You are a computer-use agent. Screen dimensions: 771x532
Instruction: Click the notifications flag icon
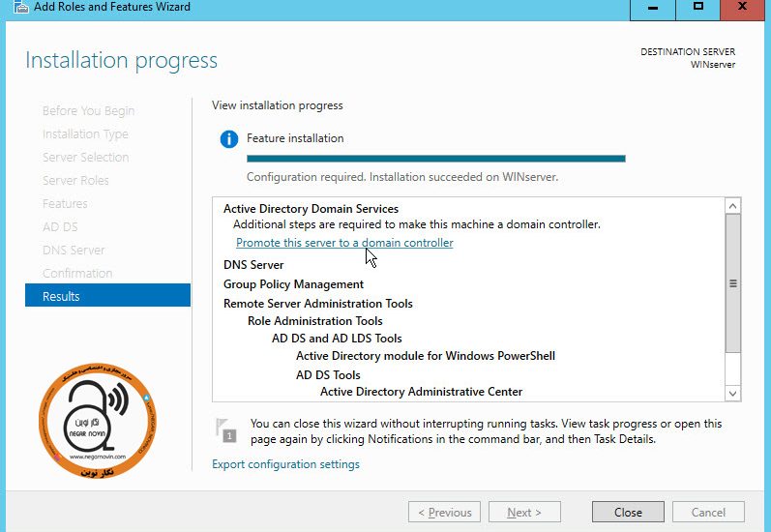point(226,429)
